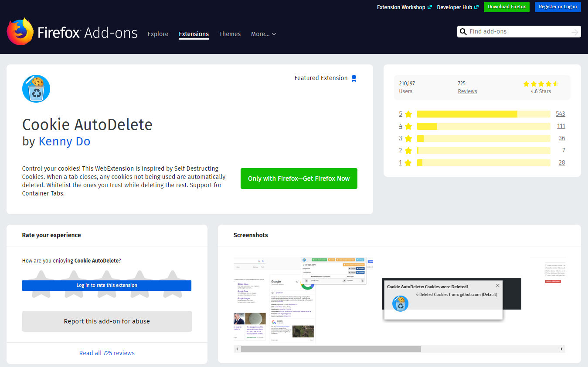Click the screenshots scrollbar left arrow
The width and height of the screenshot is (588, 367).
[x=237, y=349]
